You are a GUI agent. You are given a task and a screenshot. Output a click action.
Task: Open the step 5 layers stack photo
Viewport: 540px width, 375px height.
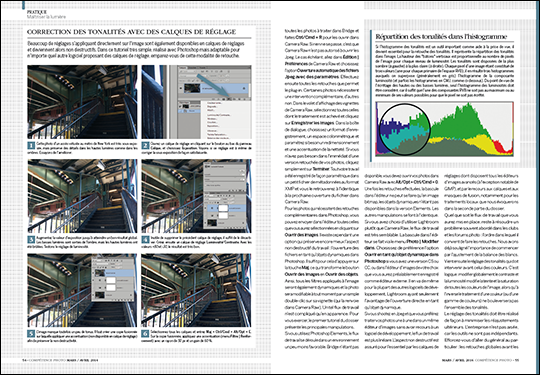coord(82,290)
